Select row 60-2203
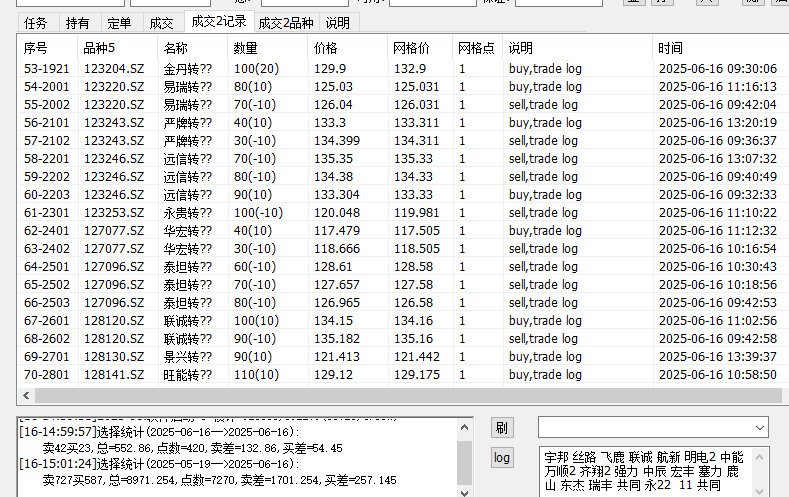The width and height of the screenshot is (789, 497). point(403,195)
